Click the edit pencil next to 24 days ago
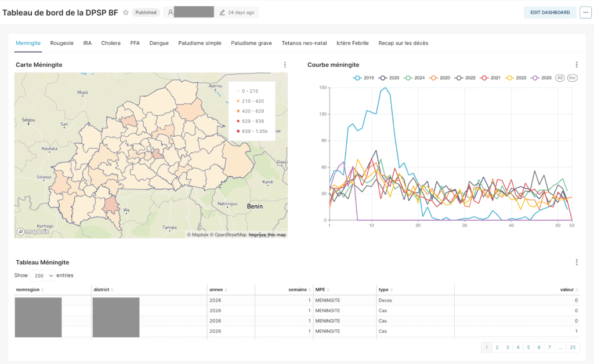594x364 pixels. coord(222,12)
